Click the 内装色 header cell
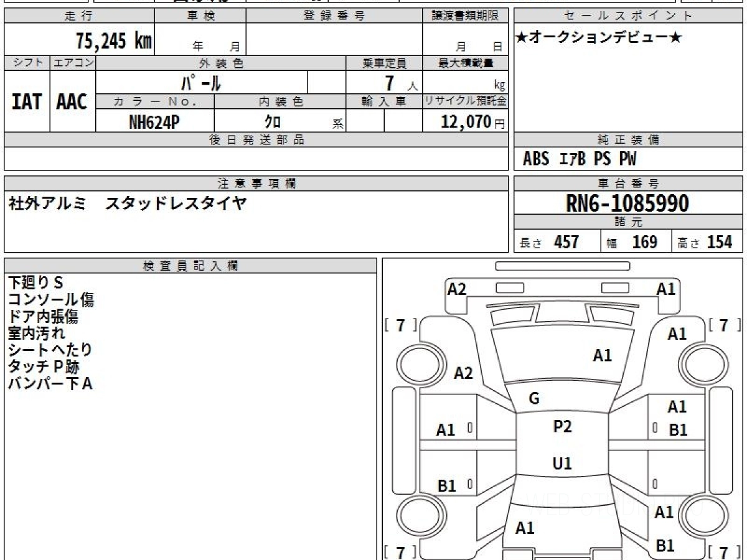Screen dimensions: 747x560 pos(280,101)
